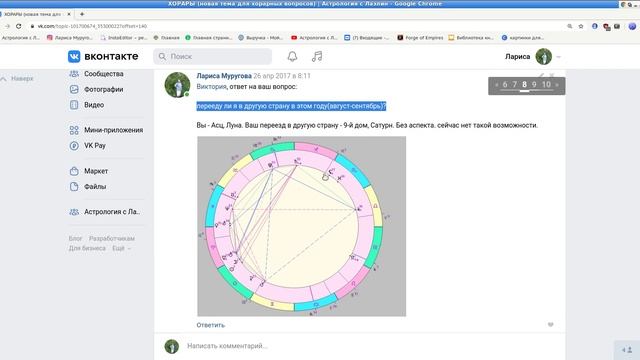Open notifications bell in VK header
This screenshot has height=360, width=640.
[x=292, y=56]
